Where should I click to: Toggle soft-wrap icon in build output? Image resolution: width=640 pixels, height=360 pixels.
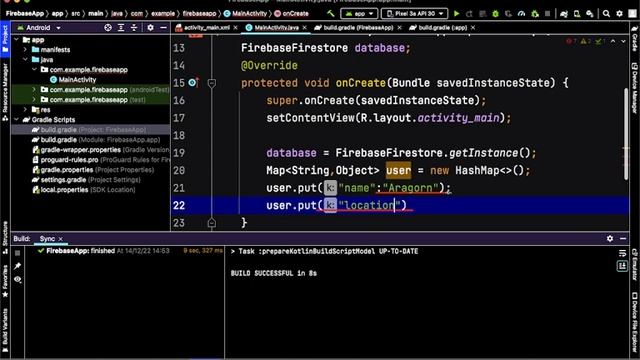pos(622,253)
